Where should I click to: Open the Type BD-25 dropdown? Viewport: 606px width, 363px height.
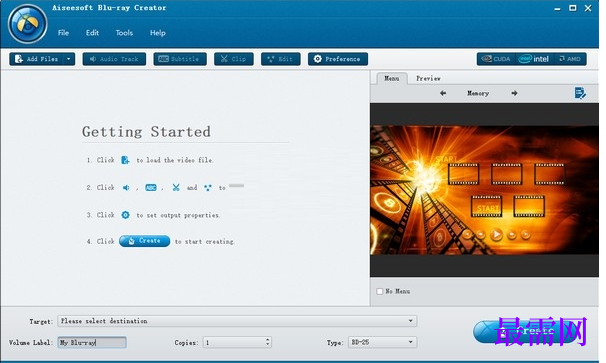click(x=382, y=342)
